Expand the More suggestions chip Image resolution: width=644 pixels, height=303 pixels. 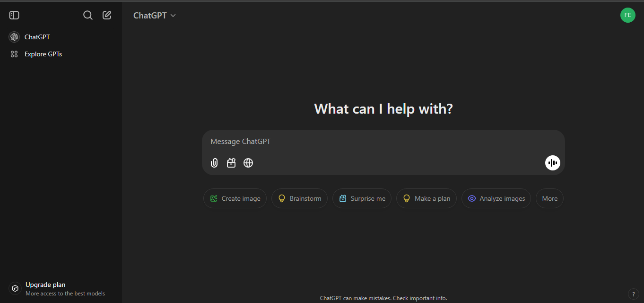[x=549, y=198]
